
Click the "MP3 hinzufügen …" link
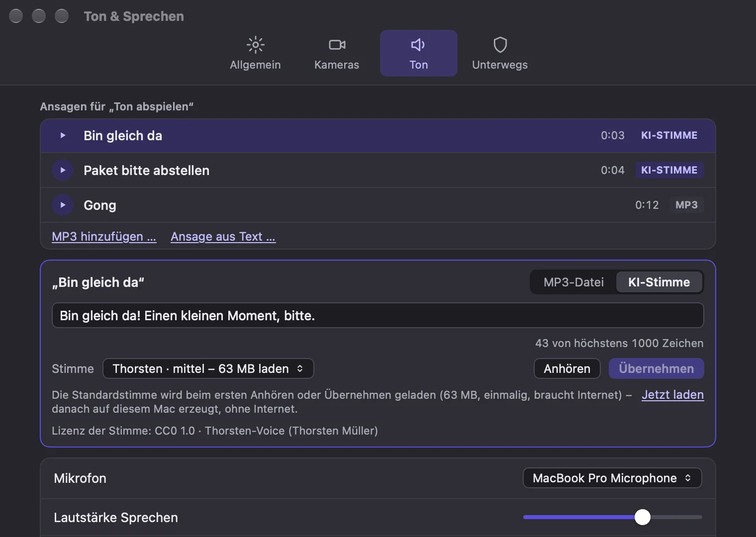[x=104, y=237]
